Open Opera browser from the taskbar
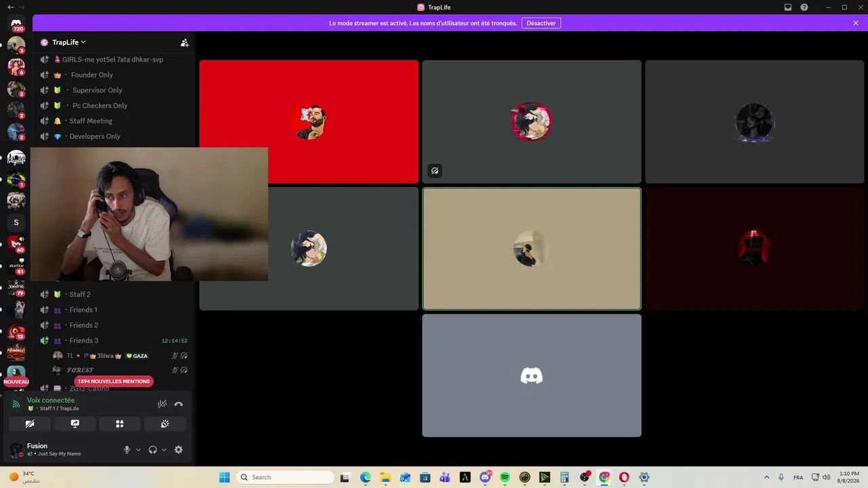Image resolution: width=868 pixels, height=488 pixels. coord(624,477)
